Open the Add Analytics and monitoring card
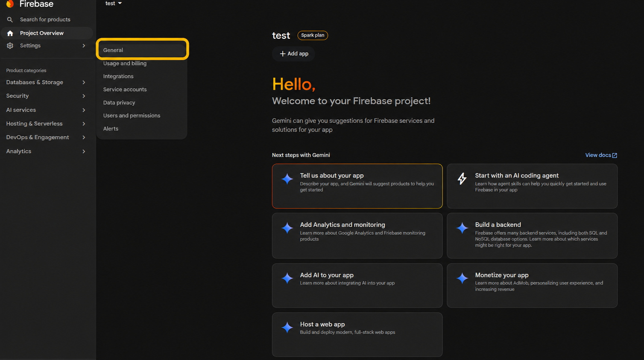 click(x=357, y=235)
